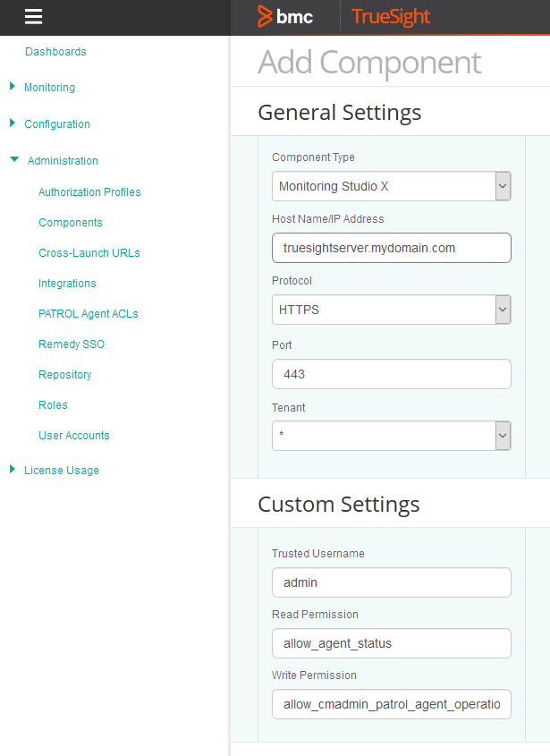Screen dimensions: 550x756
Task: Go to the Repository page
Action: click(64, 374)
